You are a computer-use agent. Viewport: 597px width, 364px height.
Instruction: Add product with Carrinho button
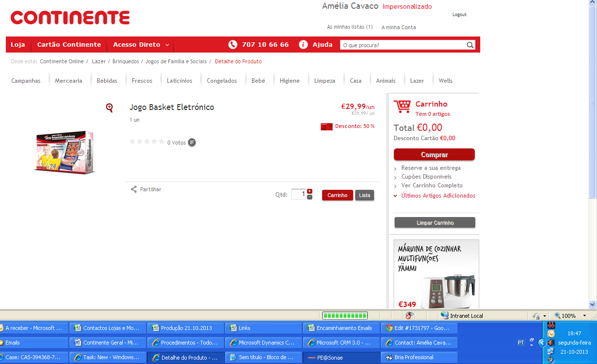click(x=337, y=195)
